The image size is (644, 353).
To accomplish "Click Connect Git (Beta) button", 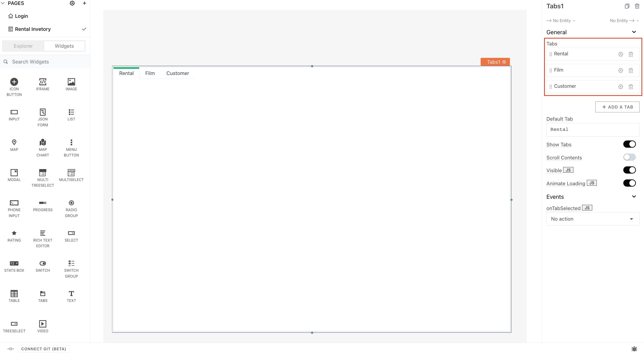I will tap(43, 348).
